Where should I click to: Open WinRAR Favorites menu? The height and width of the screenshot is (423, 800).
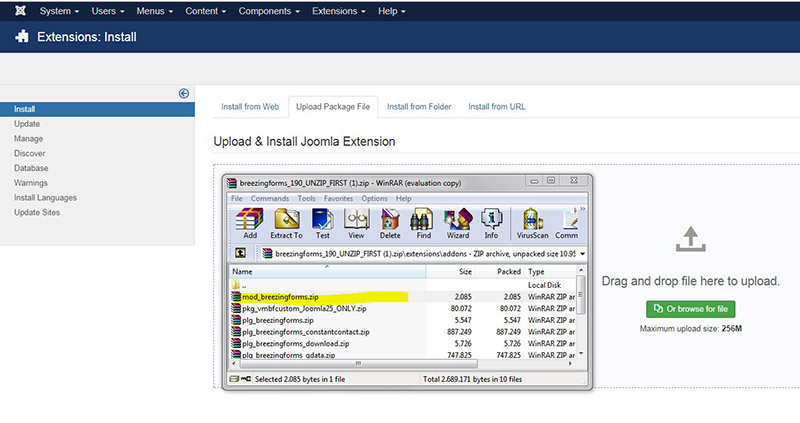click(338, 198)
